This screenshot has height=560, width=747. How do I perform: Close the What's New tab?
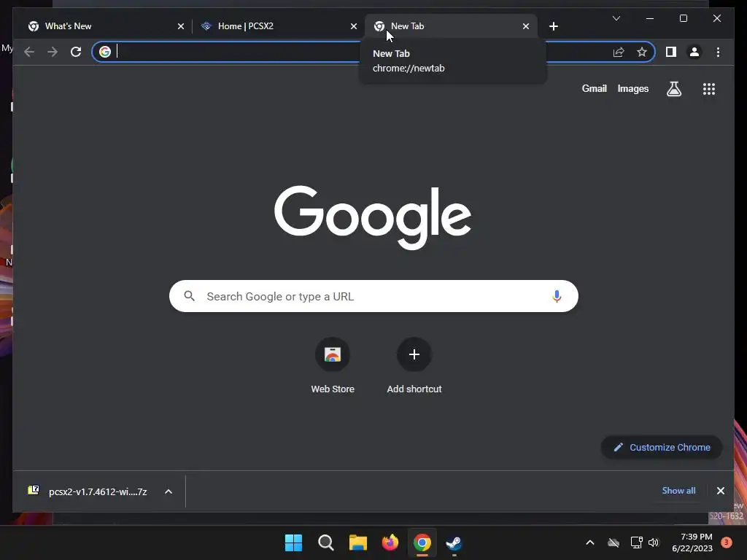[181, 26]
